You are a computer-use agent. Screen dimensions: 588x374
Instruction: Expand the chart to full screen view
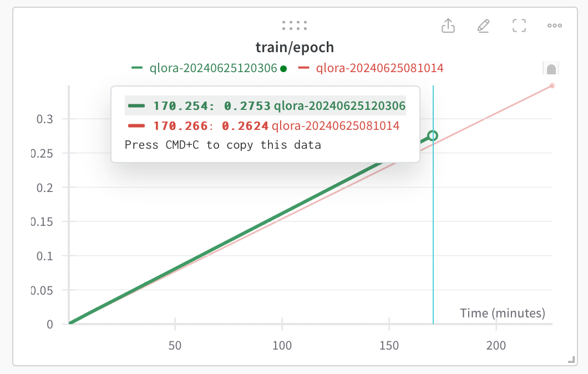point(519,26)
